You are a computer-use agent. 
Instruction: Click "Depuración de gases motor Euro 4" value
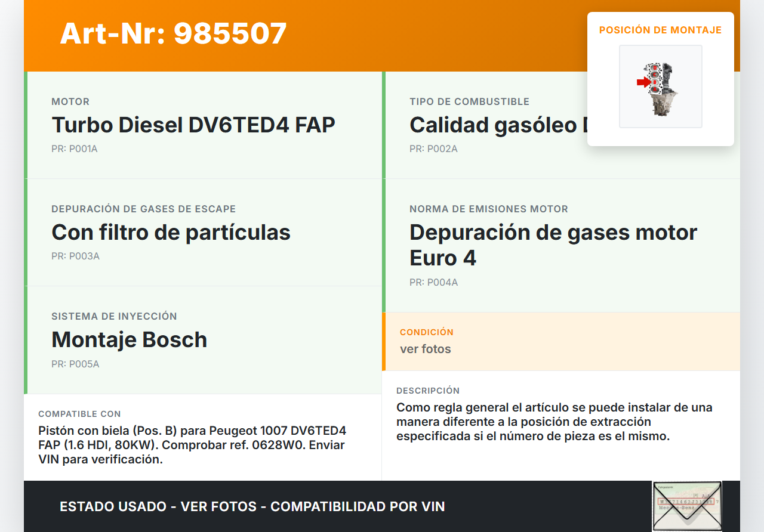click(x=553, y=245)
